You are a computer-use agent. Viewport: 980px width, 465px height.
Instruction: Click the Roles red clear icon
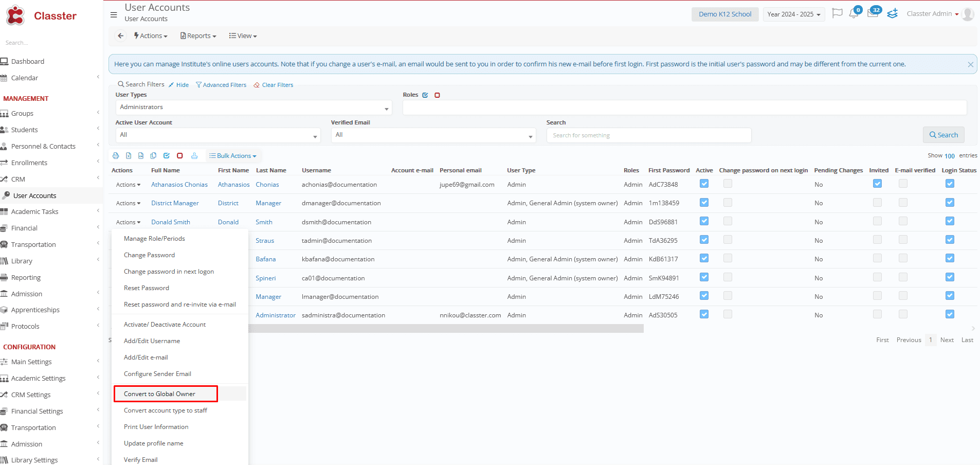click(x=438, y=95)
